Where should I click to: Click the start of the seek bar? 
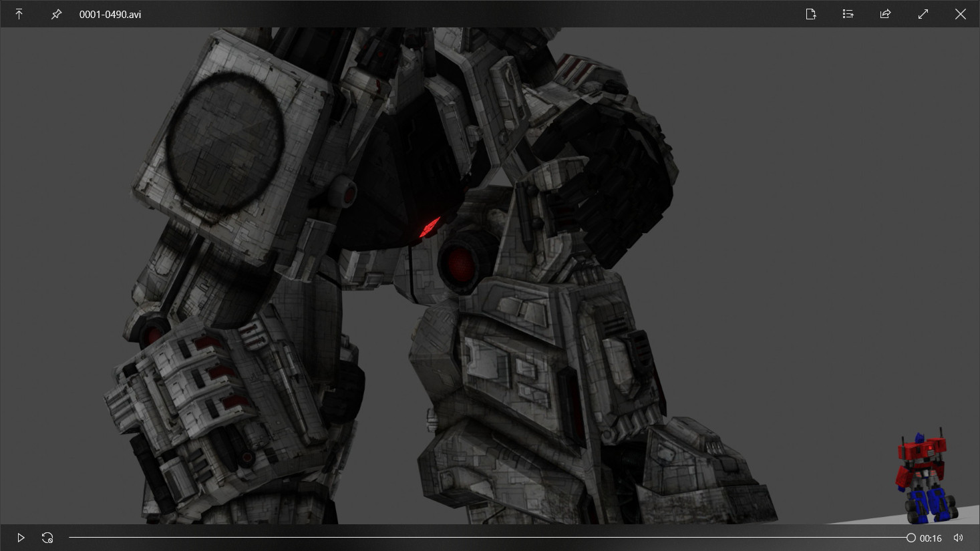click(71, 538)
